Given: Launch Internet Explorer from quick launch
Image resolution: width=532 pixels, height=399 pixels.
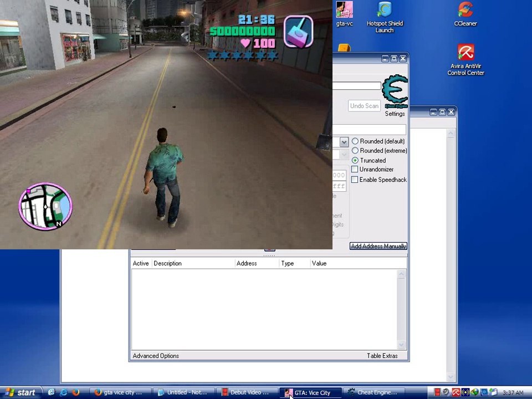Looking at the screenshot, I should click(x=63, y=392).
